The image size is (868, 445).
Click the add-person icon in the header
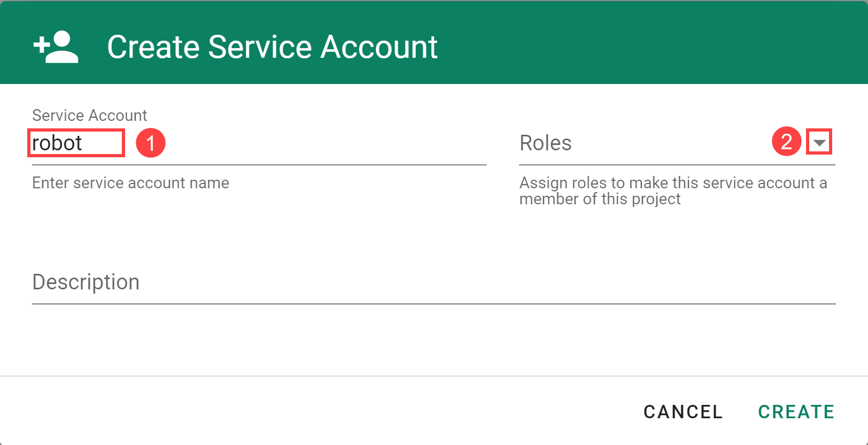tap(56, 47)
